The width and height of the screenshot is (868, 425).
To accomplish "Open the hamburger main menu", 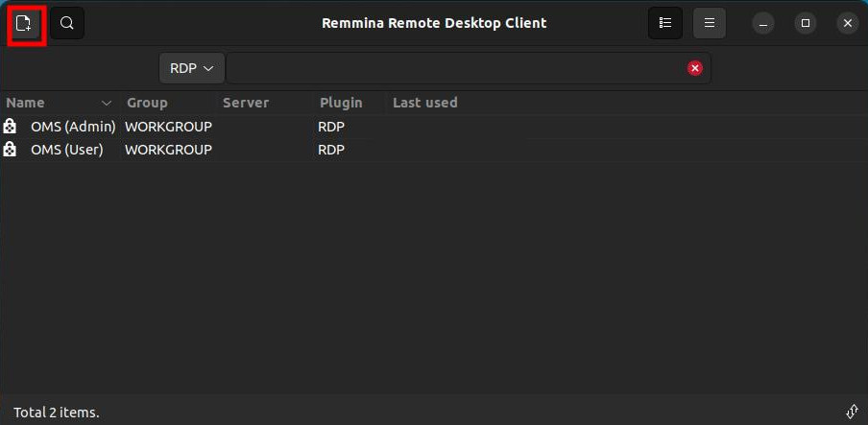I will (x=710, y=23).
